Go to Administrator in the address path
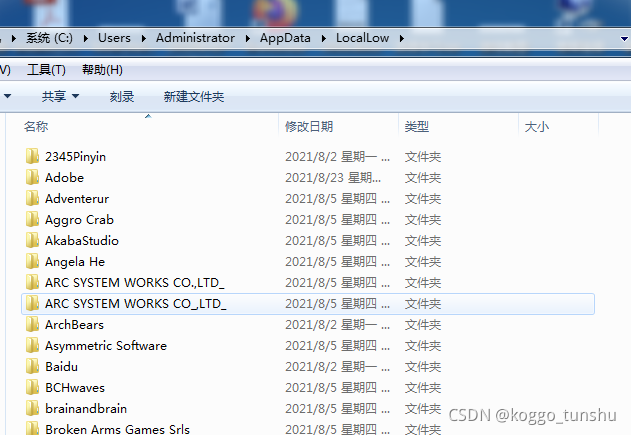631x435 pixels. (195, 38)
